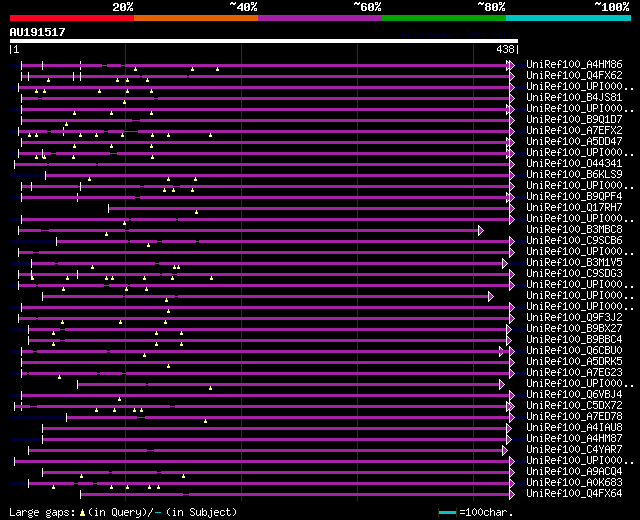The height and width of the screenshot is (520, 640).
Task: Click the green ~80% identity legend segment
Action: point(444,18)
